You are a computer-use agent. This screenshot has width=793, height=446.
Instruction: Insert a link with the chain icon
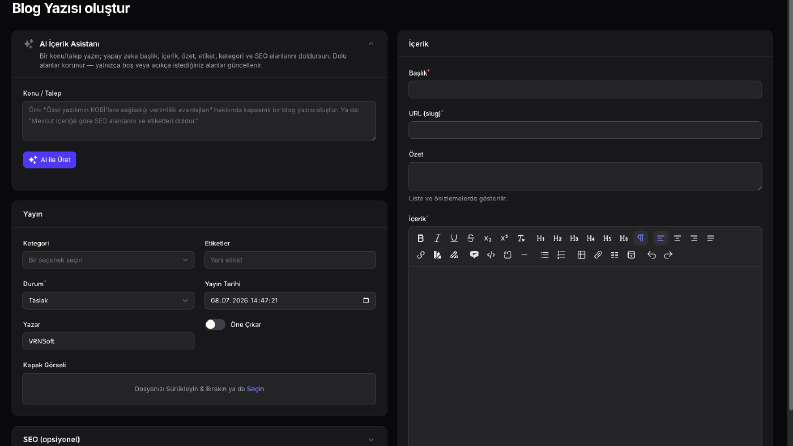(420, 255)
